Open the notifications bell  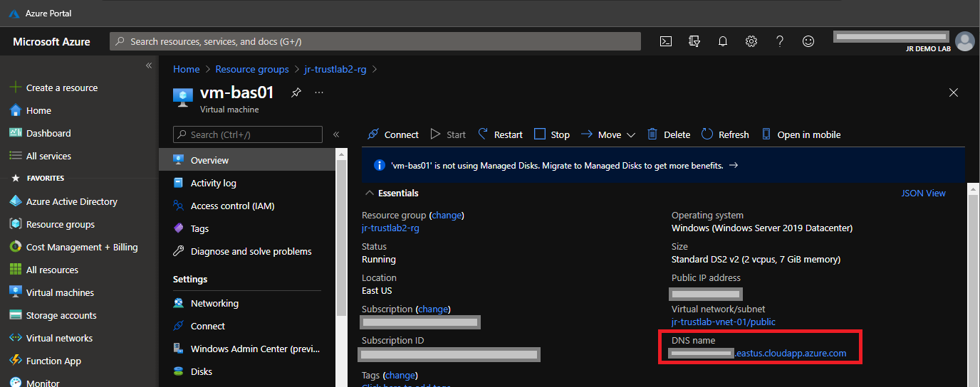(x=723, y=41)
